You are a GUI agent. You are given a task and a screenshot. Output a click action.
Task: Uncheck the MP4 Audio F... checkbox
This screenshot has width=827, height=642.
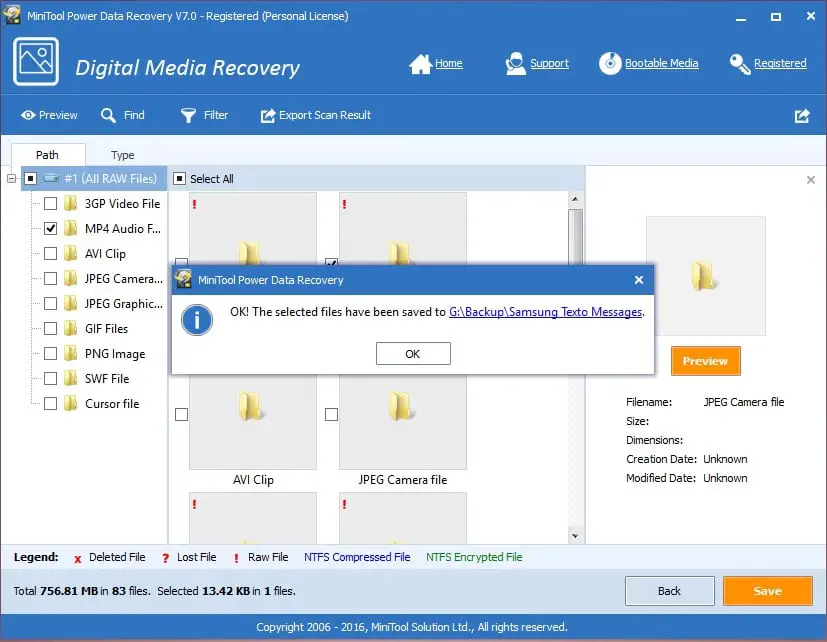tap(50, 228)
